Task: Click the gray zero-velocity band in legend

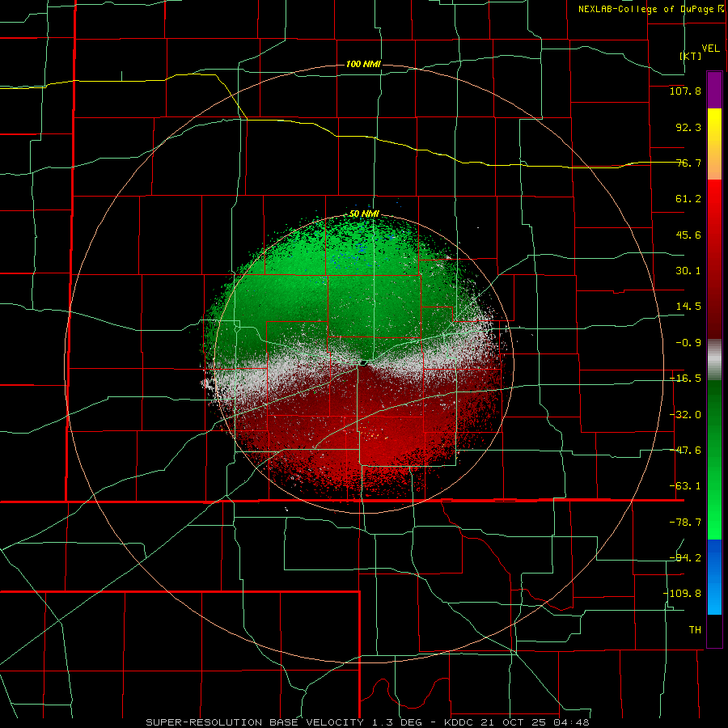Action: 714,360
